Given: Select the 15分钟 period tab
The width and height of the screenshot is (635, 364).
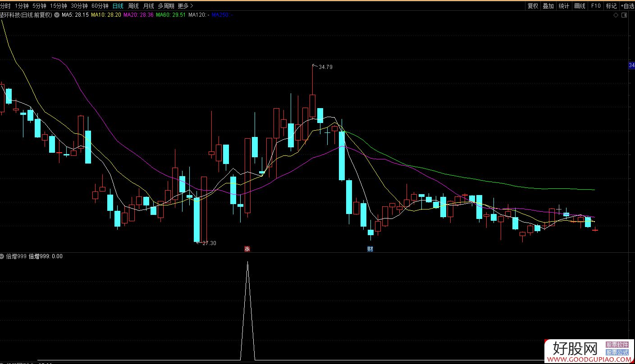Looking at the screenshot, I should point(59,6).
